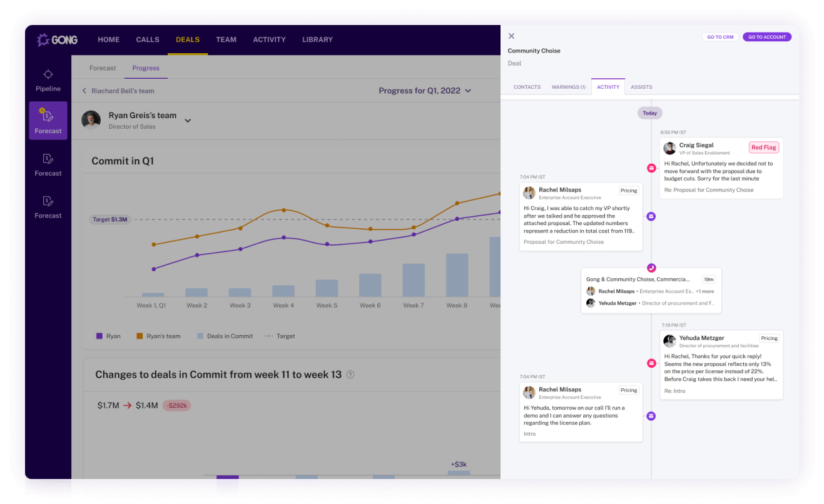Image resolution: width=824 pixels, height=504 pixels.
Task: Click the Today timeline marker
Action: (650, 113)
